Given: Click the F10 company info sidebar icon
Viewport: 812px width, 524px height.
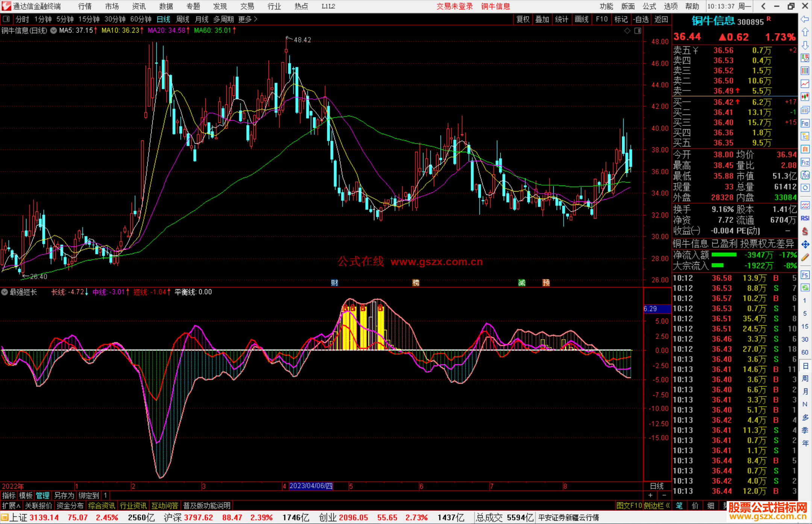Looking at the screenshot, I should tap(805, 123).
